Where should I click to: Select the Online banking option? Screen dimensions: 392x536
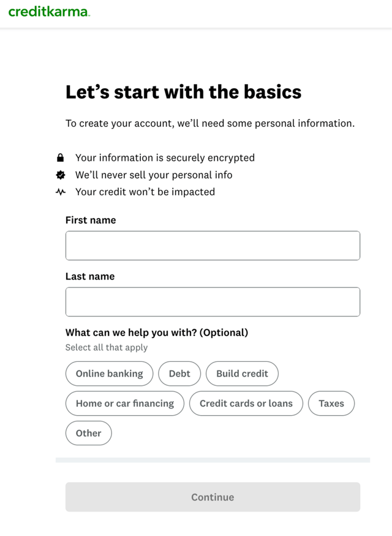pos(109,373)
